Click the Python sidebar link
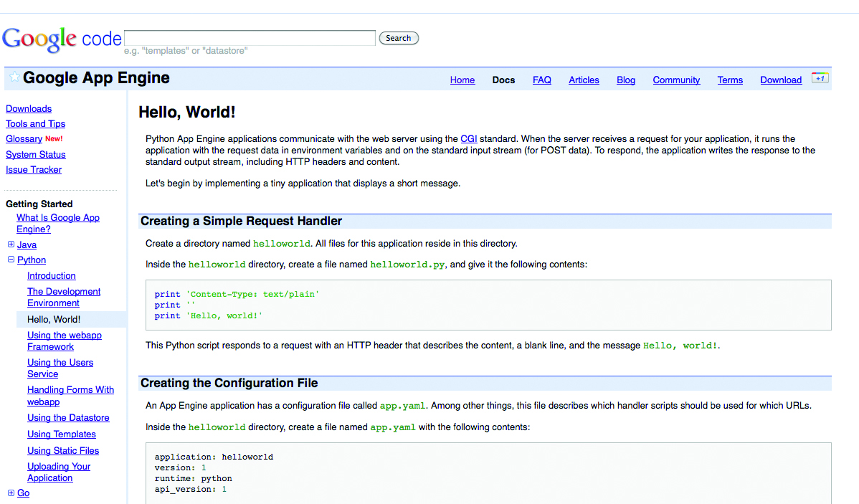Viewport: 859px width, 504px height. click(32, 260)
